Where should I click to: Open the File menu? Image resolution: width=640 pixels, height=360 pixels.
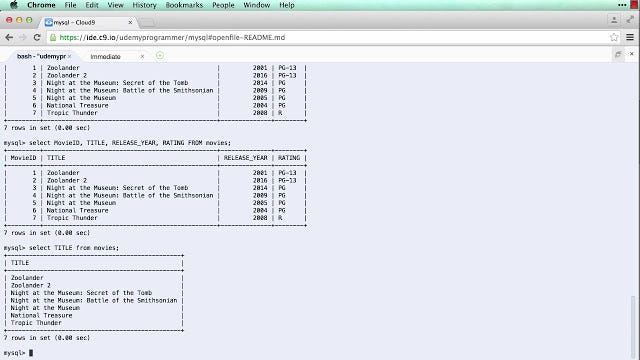[70, 5]
